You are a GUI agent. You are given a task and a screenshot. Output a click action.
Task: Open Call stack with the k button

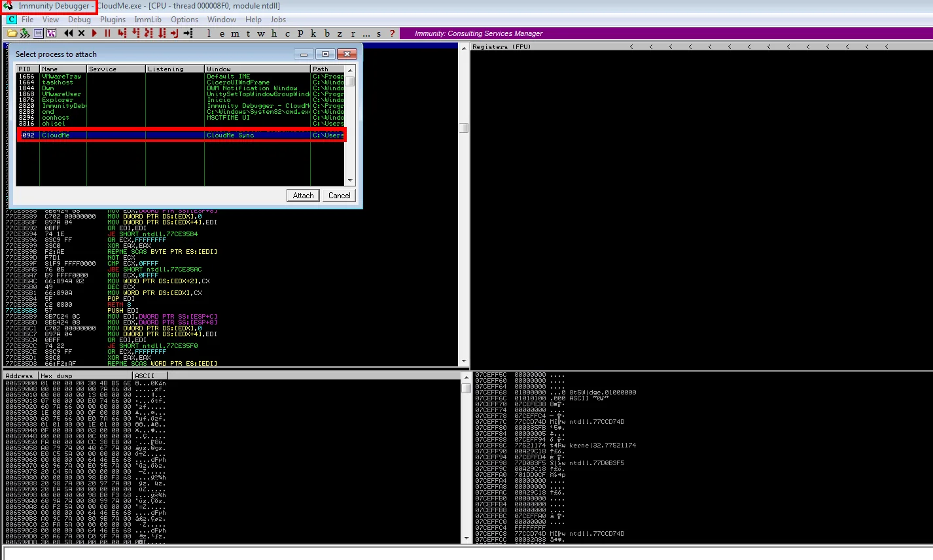point(313,33)
